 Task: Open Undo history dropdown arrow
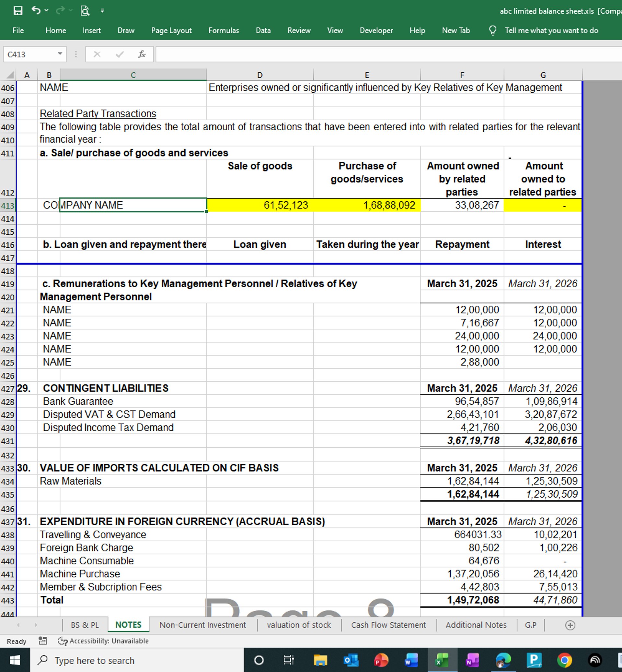click(x=46, y=10)
